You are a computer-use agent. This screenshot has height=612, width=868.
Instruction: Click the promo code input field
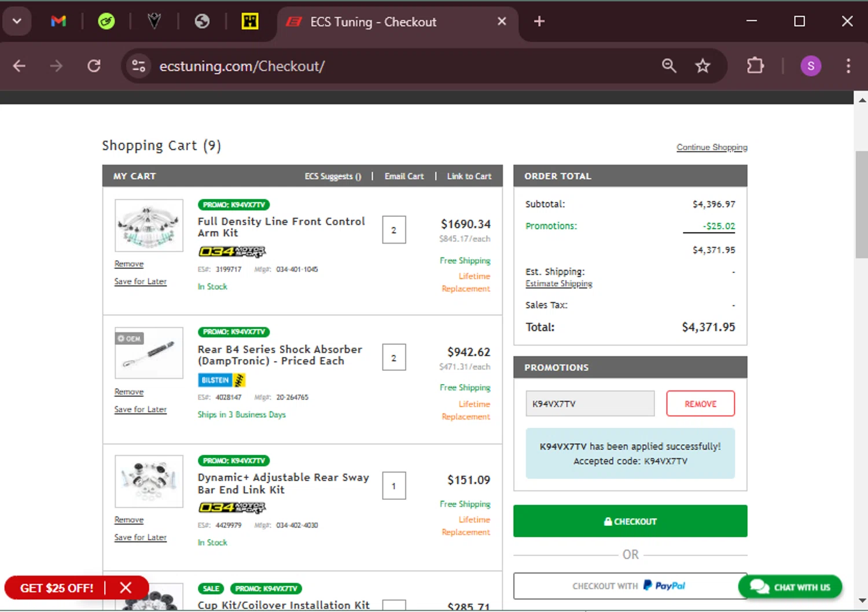coord(590,404)
